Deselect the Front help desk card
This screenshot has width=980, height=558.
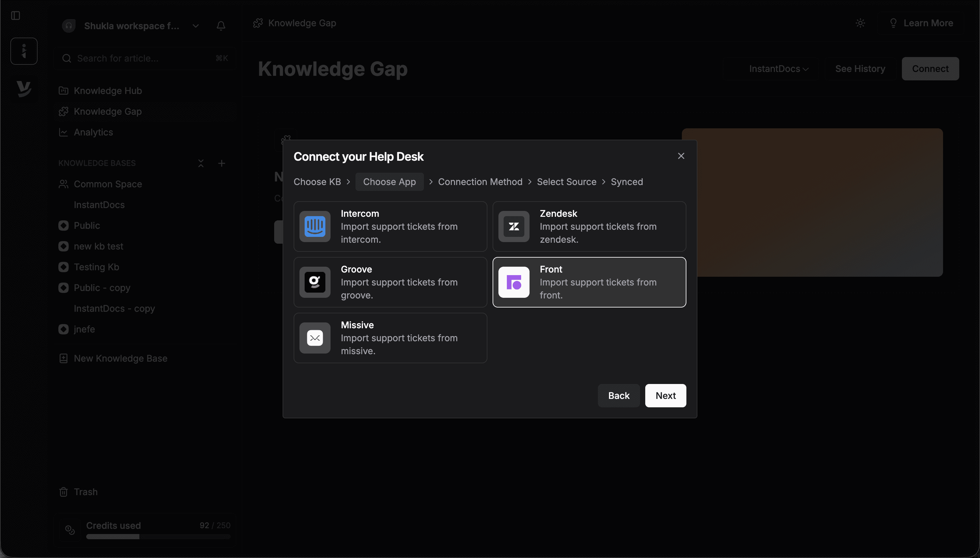tap(589, 282)
